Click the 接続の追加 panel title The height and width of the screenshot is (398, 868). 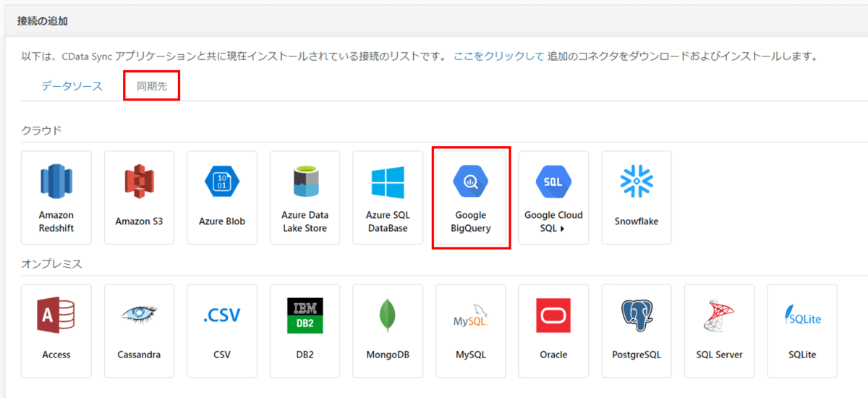42,21
